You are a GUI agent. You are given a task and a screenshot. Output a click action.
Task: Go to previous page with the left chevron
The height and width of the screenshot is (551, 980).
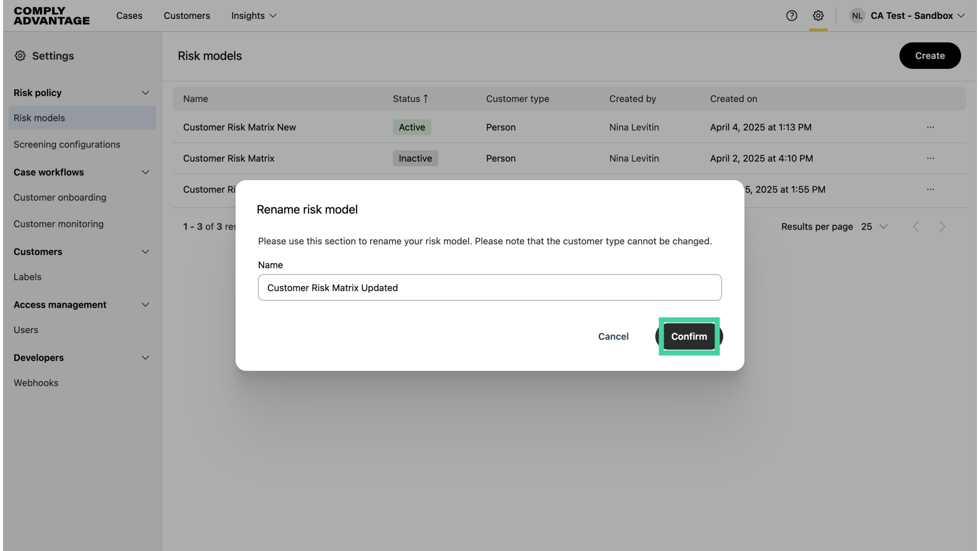coord(916,227)
